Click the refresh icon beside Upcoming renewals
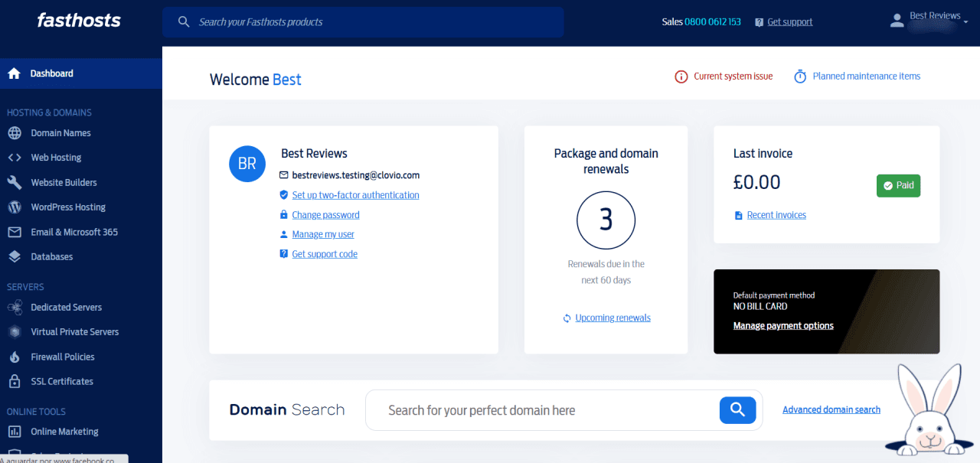The width and height of the screenshot is (980, 463). 567,318
